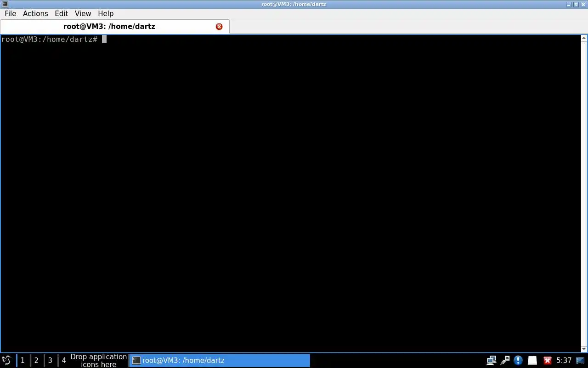Viewport: 588px width, 368px height.
Task: Click the root@VM3:/home/dartz# prompt line
Action: (54, 40)
